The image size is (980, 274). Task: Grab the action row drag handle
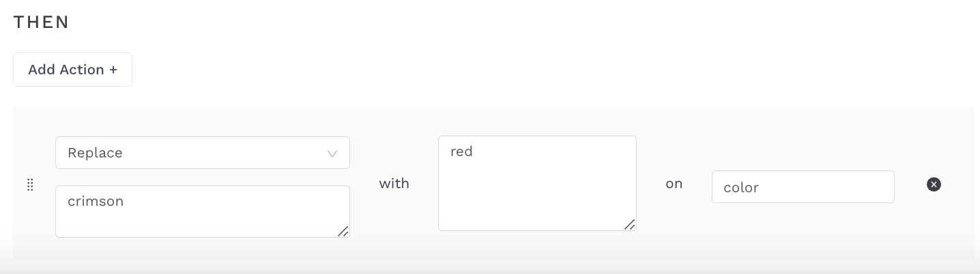click(30, 185)
